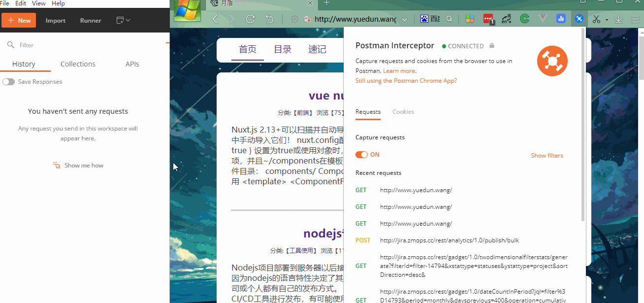This screenshot has width=644, height=303.
Task: Click the browser refresh button
Action: click(250, 19)
